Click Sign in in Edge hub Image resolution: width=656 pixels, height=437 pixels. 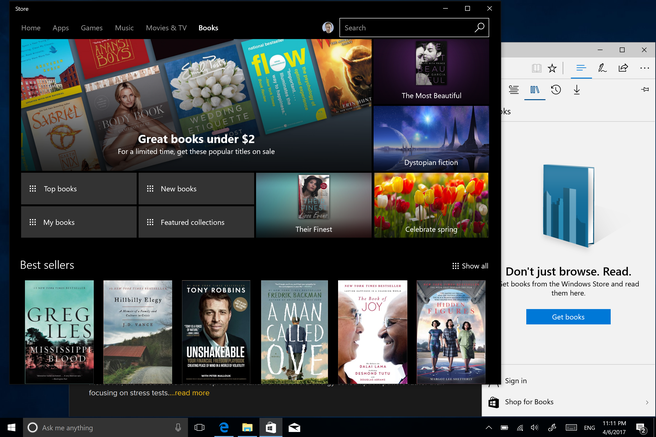[515, 381]
